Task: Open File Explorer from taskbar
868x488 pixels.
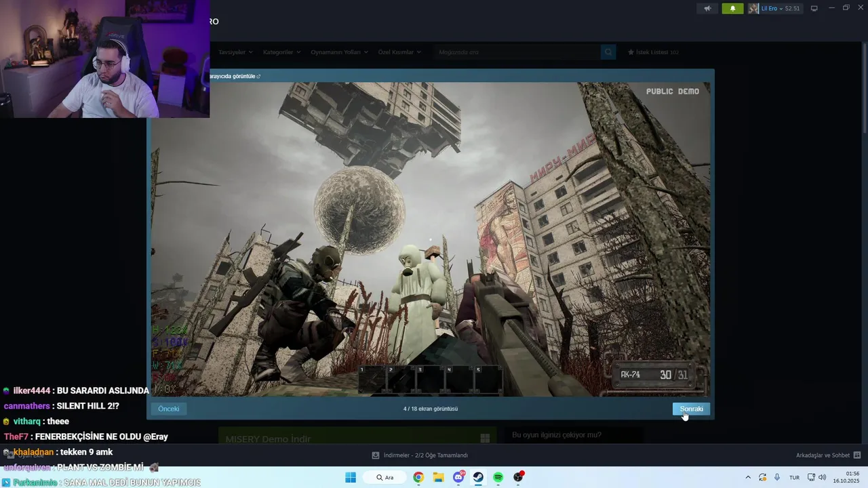Action: (438, 477)
